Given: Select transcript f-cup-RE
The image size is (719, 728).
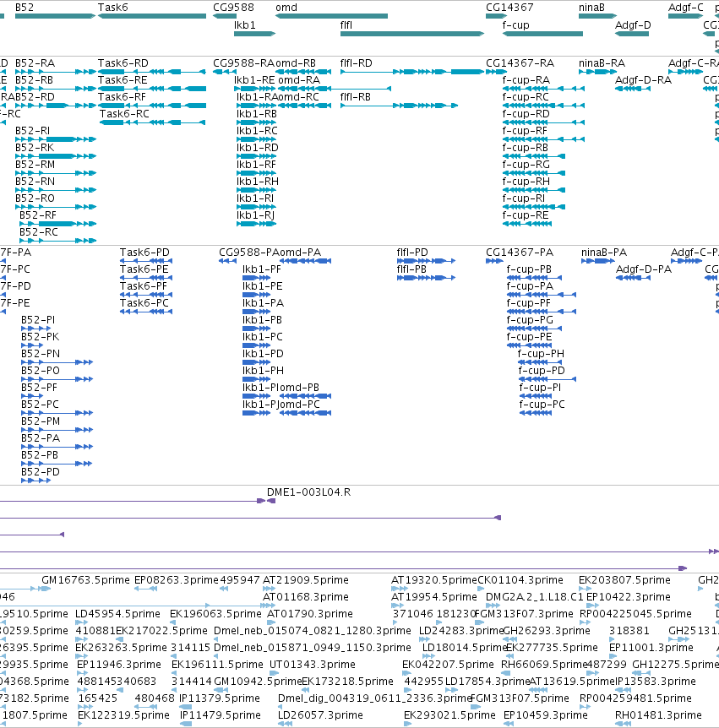Looking at the screenshot, I should tap(527, 224).
